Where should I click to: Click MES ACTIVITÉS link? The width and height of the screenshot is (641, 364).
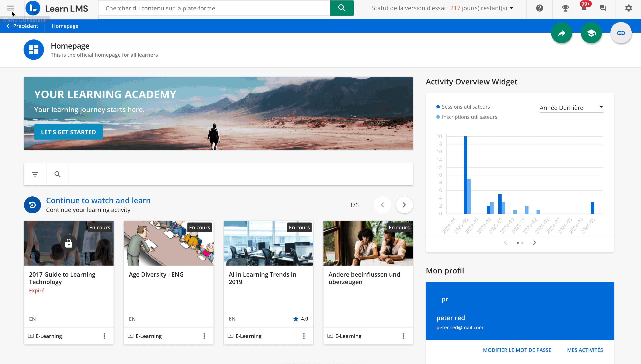tap(585, 350)
